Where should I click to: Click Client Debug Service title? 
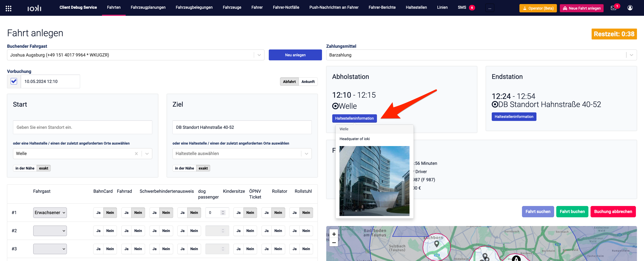coord(78,7)
